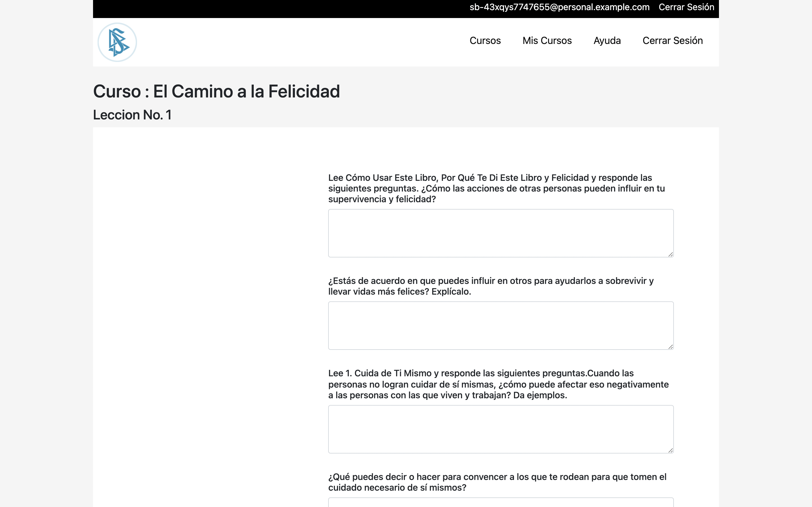Go to Mis Cursos page
Screen dimensions: 812x507
coord(547,41)
